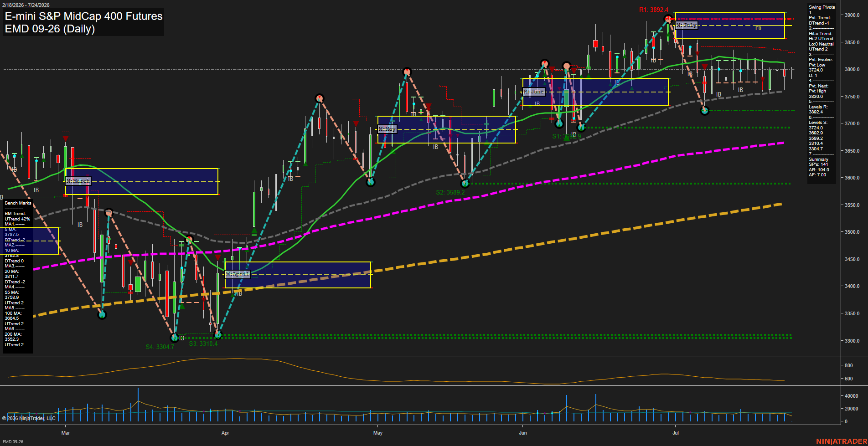Select the 3664.5 value in Bench Marks
868x446 pixels.
pos(12,318)
